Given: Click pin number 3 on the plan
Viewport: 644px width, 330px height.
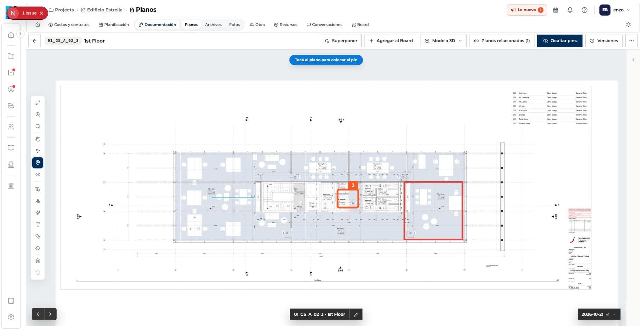Looking at the screenshot, I should pyautogui.click(x=353, y=185).
